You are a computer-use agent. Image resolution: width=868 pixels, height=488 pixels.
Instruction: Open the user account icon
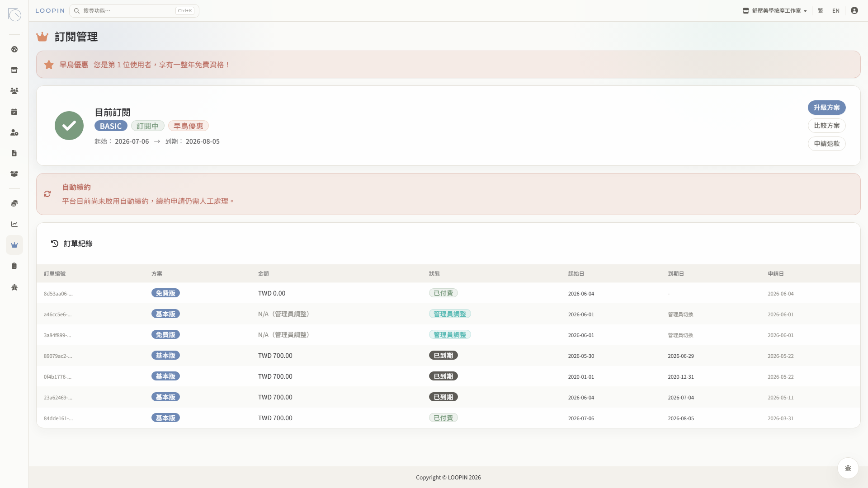coord(854,10)
